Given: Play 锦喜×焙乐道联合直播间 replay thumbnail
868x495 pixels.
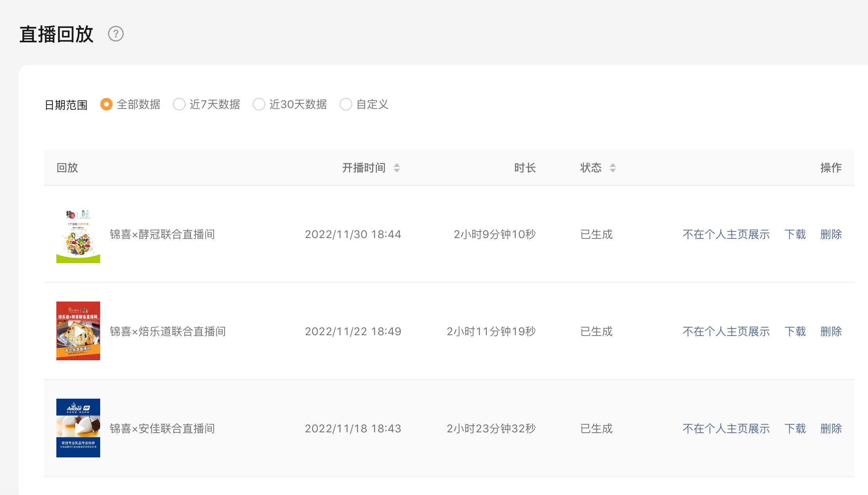Looking at the screenshot, I should (x=78, y=331).
